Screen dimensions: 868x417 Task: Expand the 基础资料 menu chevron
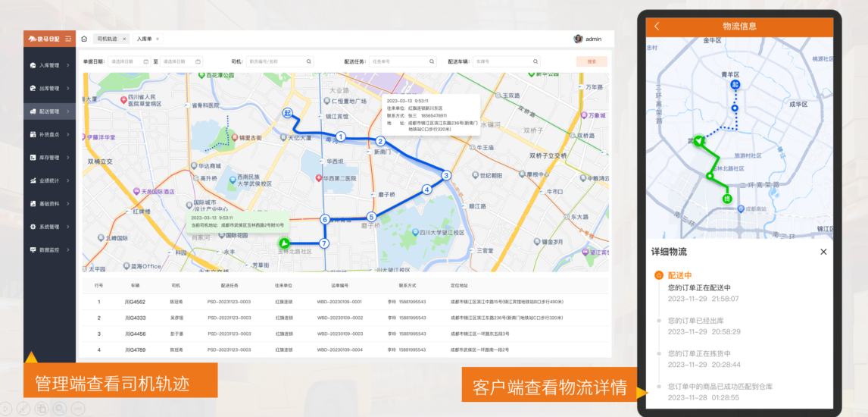click(68, 204)
